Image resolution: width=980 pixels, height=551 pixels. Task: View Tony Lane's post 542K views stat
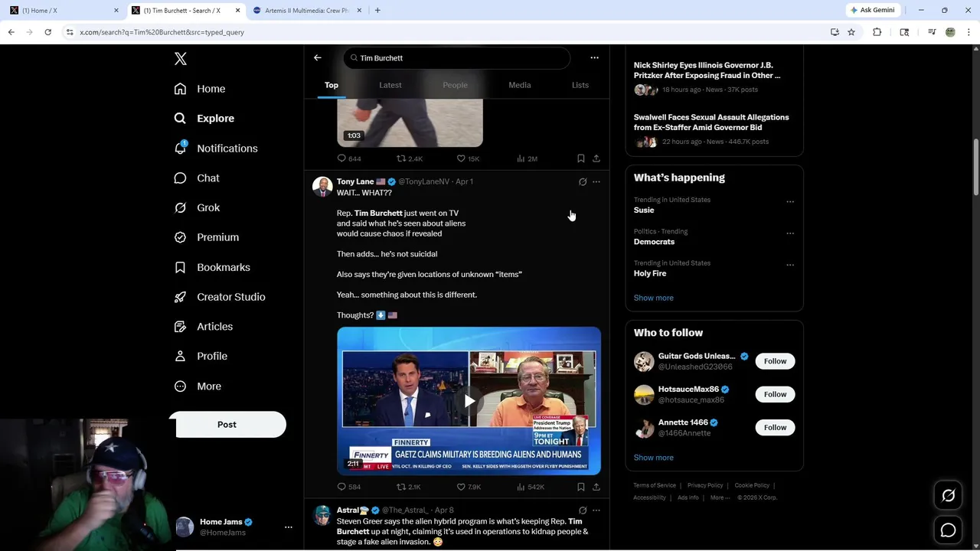[531, 487]
